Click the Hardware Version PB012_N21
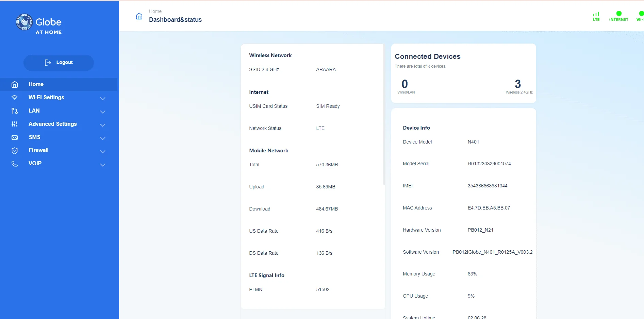 480,230
